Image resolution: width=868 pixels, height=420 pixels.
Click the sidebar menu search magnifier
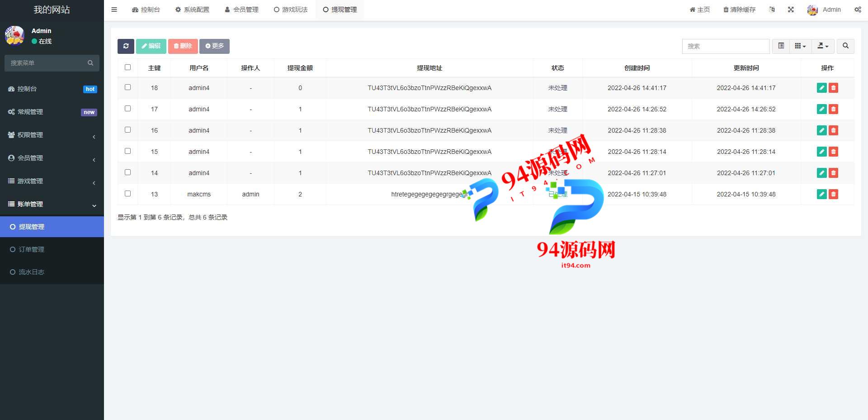90,63
